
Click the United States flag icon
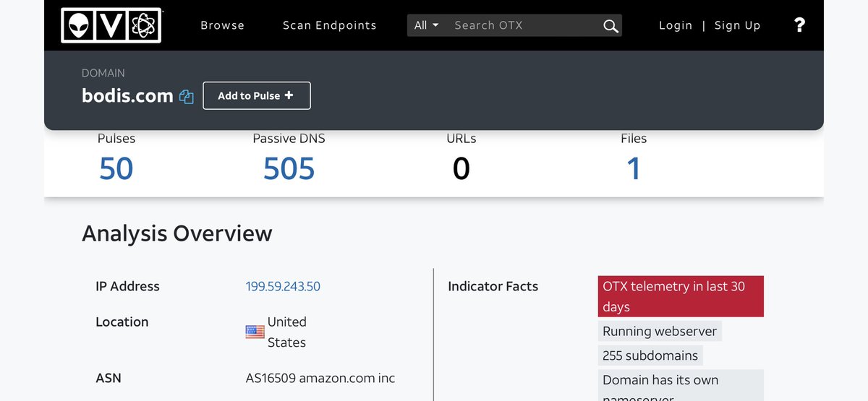click(x=255, y=332)
